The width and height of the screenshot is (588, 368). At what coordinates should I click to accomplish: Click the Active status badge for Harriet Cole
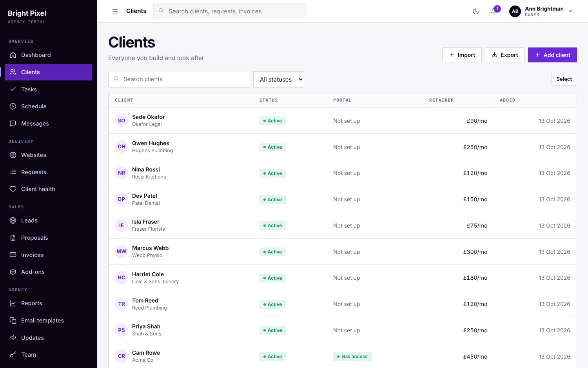pos(273,278)
